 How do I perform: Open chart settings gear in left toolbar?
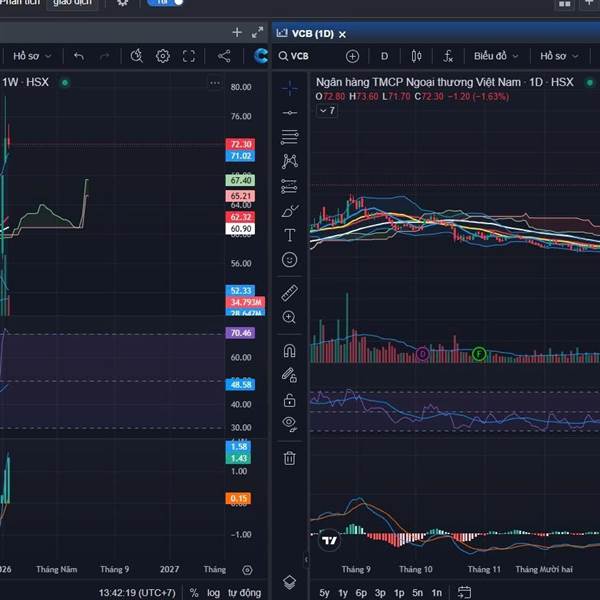click(163, 56)
